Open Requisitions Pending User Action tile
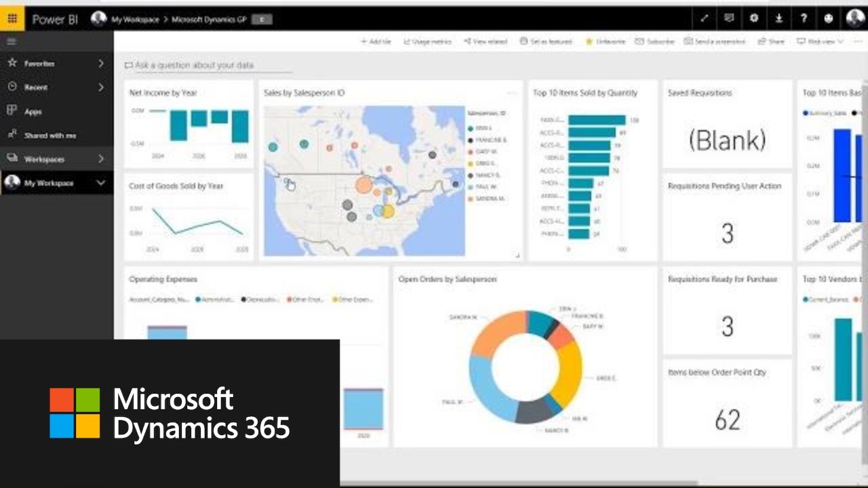Image resolution: width=868 pixels, height=488 pixels. (727, 217)
